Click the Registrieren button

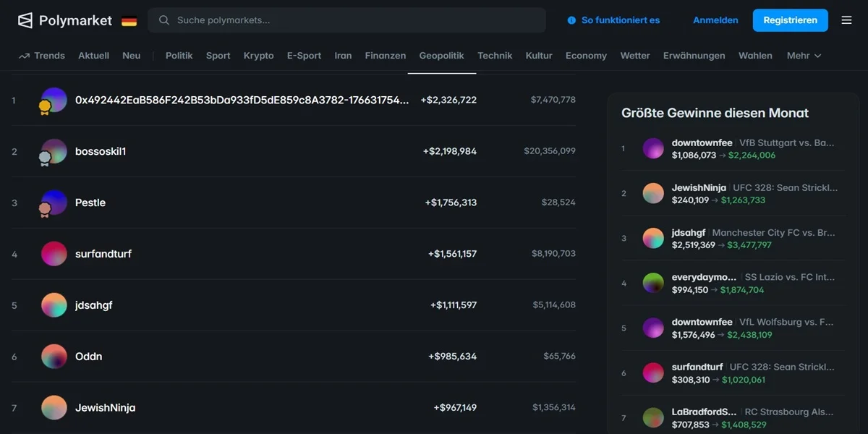(790, 20)
